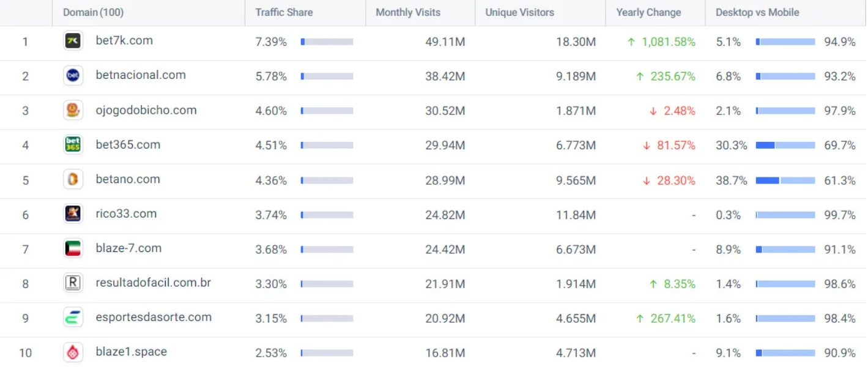
Task: Sort by Traffic Share column header
Action: 284,12
